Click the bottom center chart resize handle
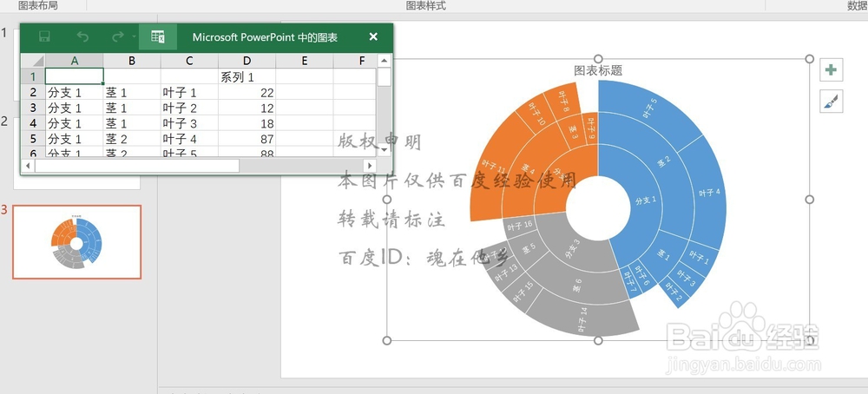Image resolution: width=868 pixels, height=394 pixels. 598,340
